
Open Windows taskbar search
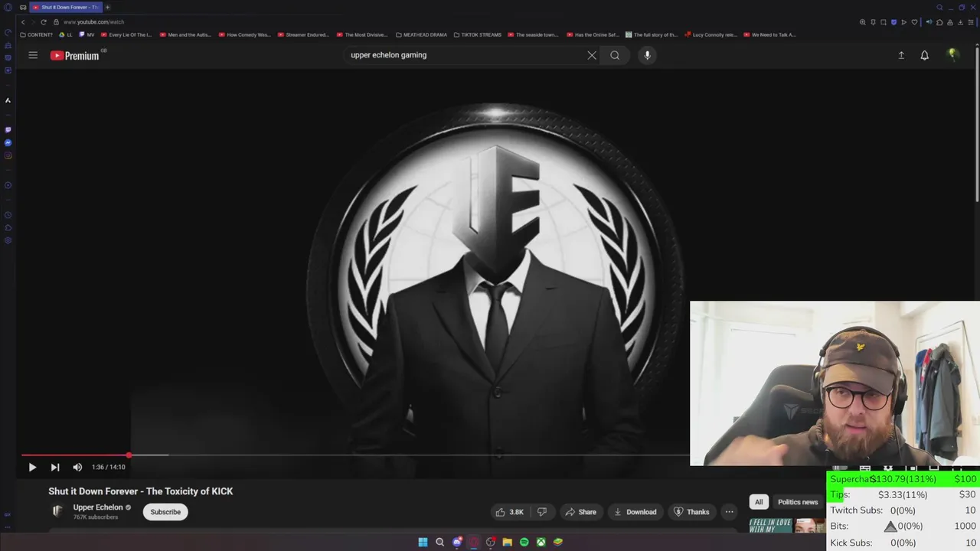click(439, 542)
